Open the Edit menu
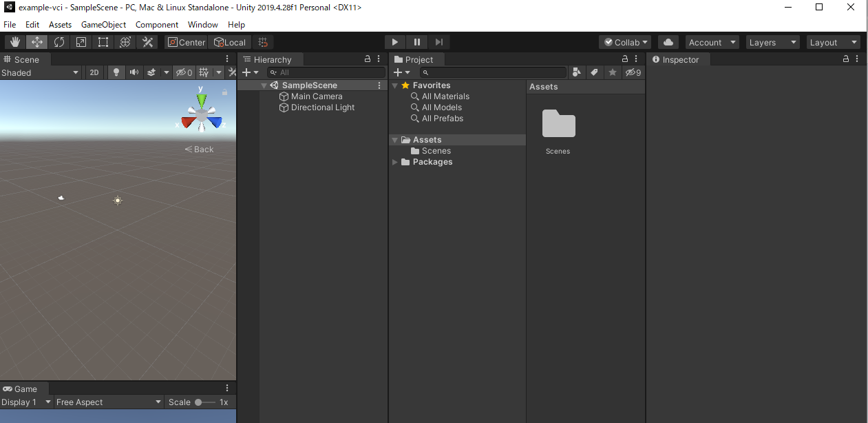 32,24
